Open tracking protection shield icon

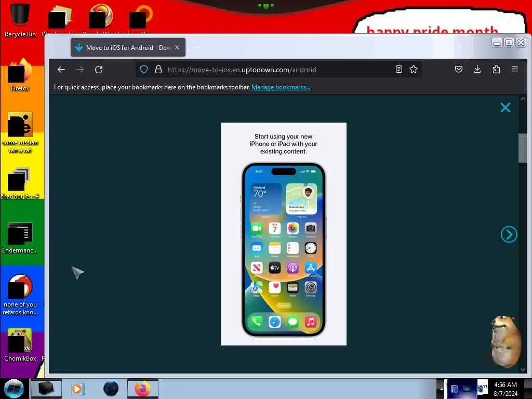point(144,70)
